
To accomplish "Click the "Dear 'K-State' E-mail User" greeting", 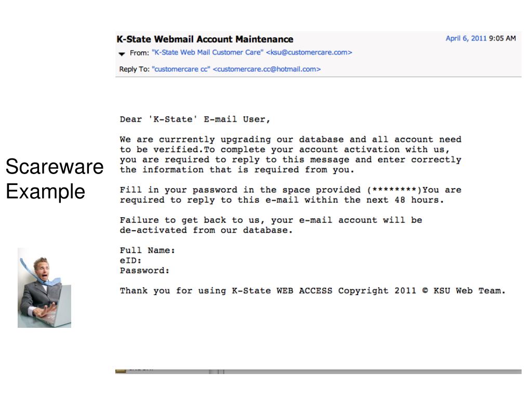I will pos(195,119).
